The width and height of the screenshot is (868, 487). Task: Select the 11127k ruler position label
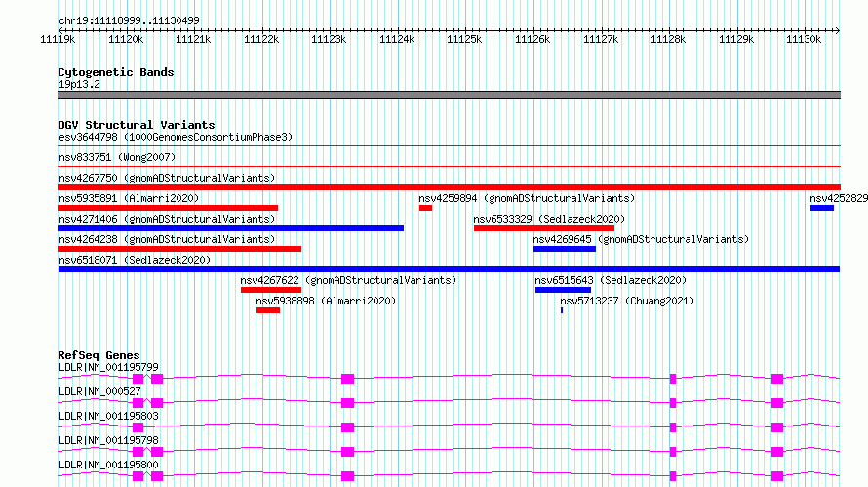pos(601,39)
